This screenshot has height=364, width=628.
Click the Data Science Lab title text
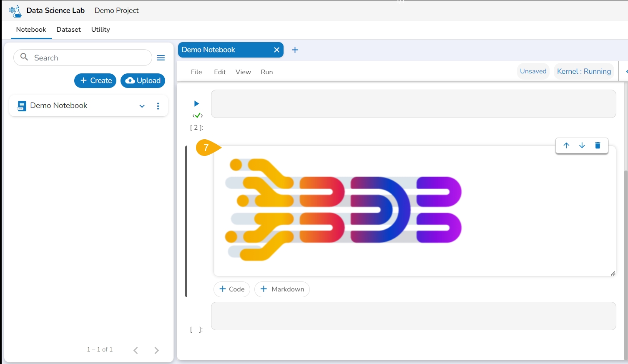coord(55,10)
